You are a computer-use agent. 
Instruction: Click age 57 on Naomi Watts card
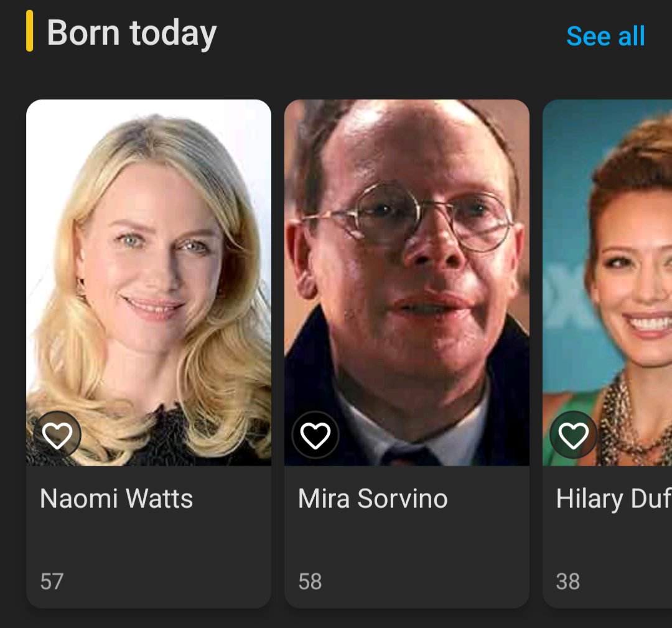click(52, 582)
